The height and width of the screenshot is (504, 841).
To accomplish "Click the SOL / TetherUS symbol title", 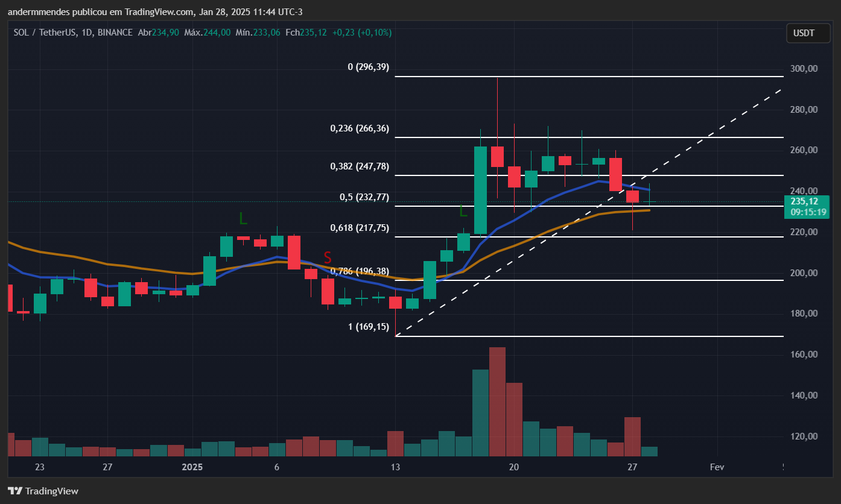I will [x=72, y=33].
